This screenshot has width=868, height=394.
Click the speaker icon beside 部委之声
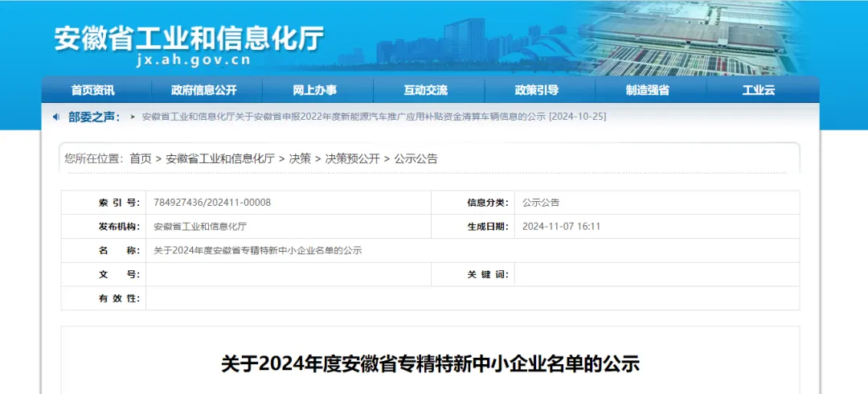coord(56,117)
